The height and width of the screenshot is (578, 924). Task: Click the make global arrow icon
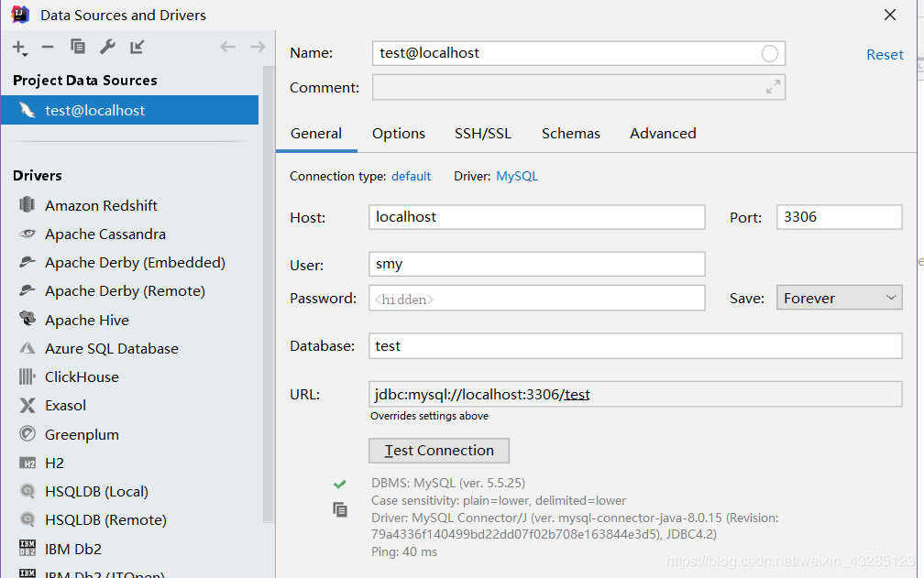coord(137,47)
